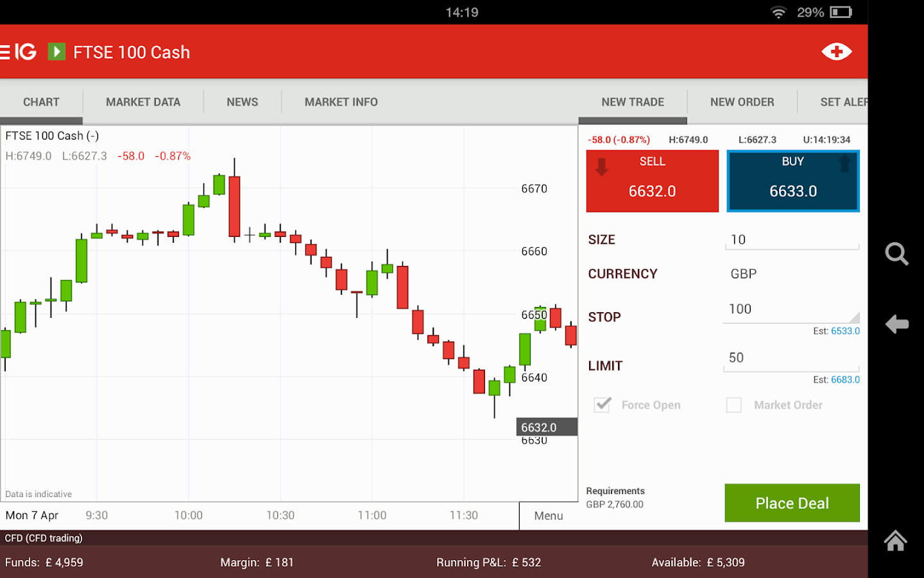Image resolution: width=924 pixels, height=578 pixels.
Task: Click the stop estimate 6533.0
Action: click(x=845, y=331)
